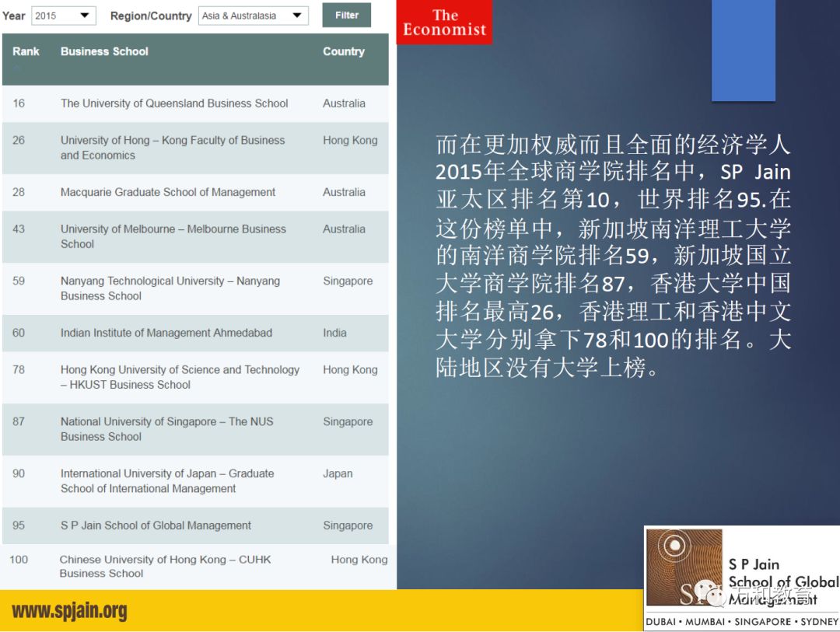This screenshot has width=840, height=632.
Task: Click S P Jain School of Global Management row
Action: 195,526
